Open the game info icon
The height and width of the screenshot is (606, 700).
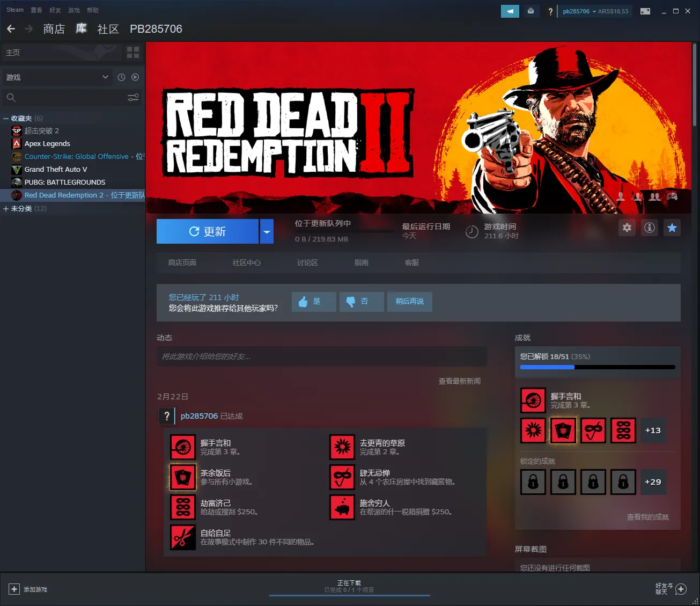[649, 228]
